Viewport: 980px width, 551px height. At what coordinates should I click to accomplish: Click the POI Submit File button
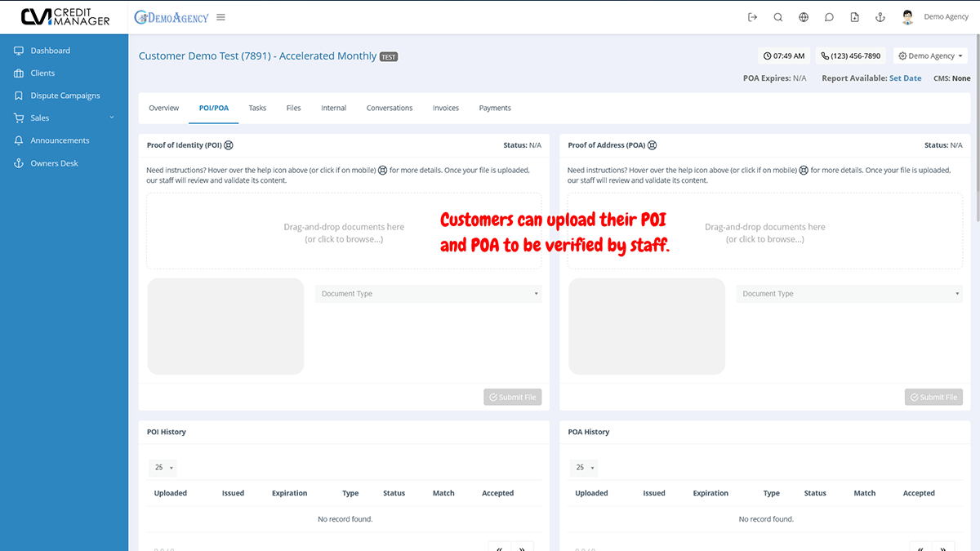click(x=512, y=398)
